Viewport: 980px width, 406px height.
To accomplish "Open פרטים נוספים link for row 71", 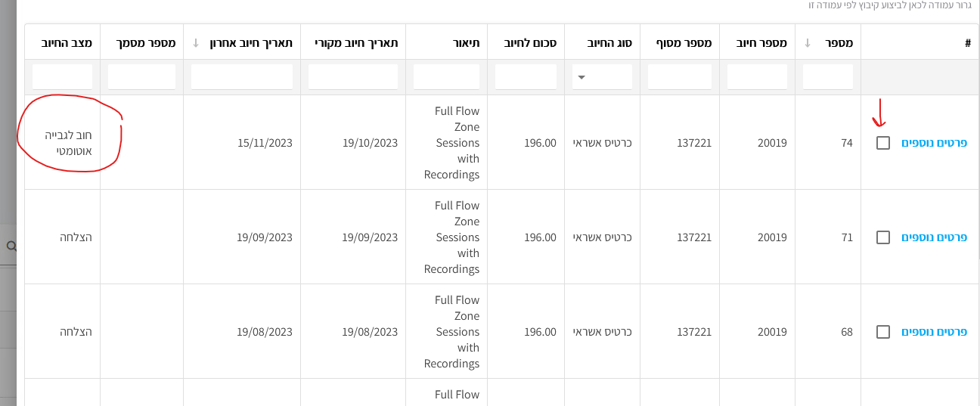I will click(x=935, y=237).
